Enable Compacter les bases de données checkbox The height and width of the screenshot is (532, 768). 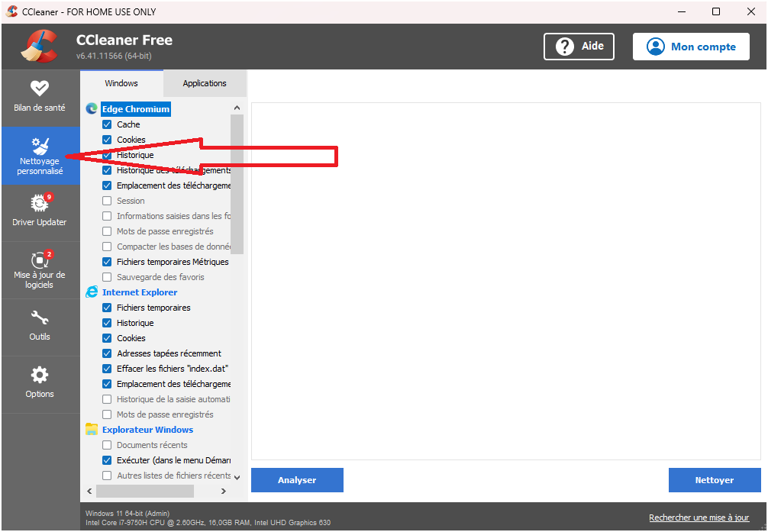(x=107, y=247)
